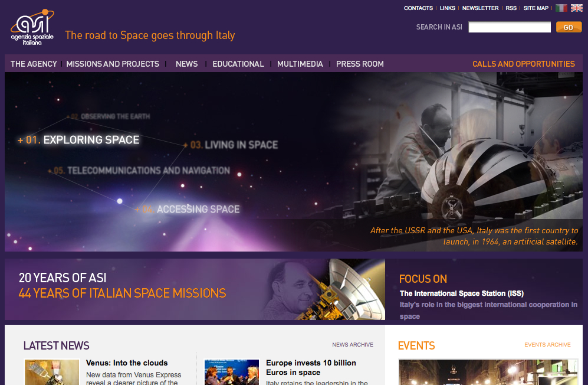The height and width of the screenshot is (385, 588).
Task: Open the Press Room menu item
Action: pos(360,64)
